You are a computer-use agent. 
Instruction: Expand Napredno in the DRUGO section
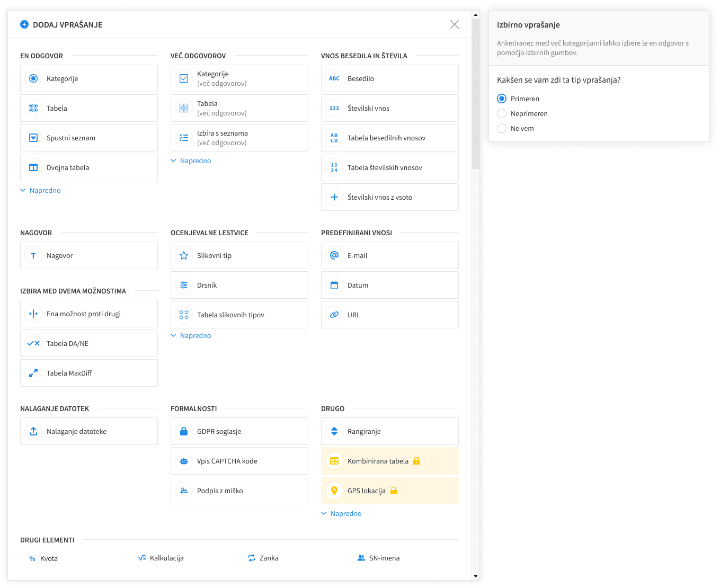tap(341, 513)
